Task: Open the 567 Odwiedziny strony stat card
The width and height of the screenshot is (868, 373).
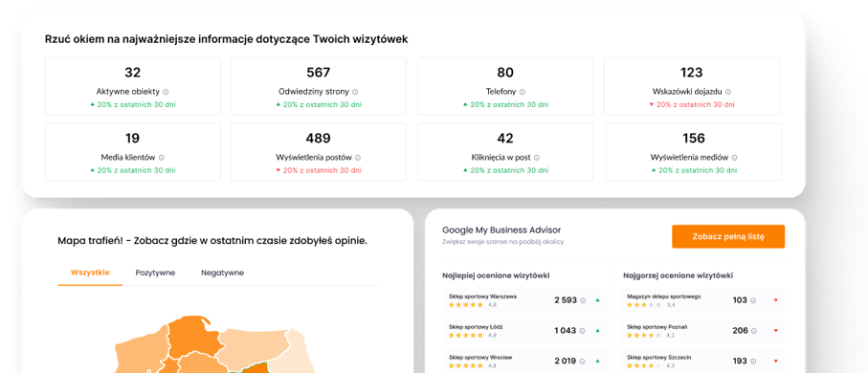Action: coord(319,86)
